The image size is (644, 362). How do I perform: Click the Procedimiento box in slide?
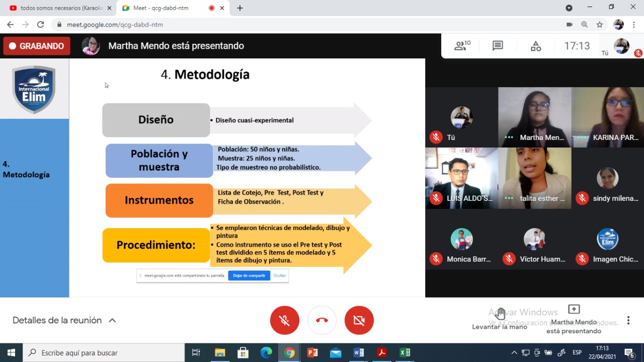pyautogui.click(x=156, y=245)
